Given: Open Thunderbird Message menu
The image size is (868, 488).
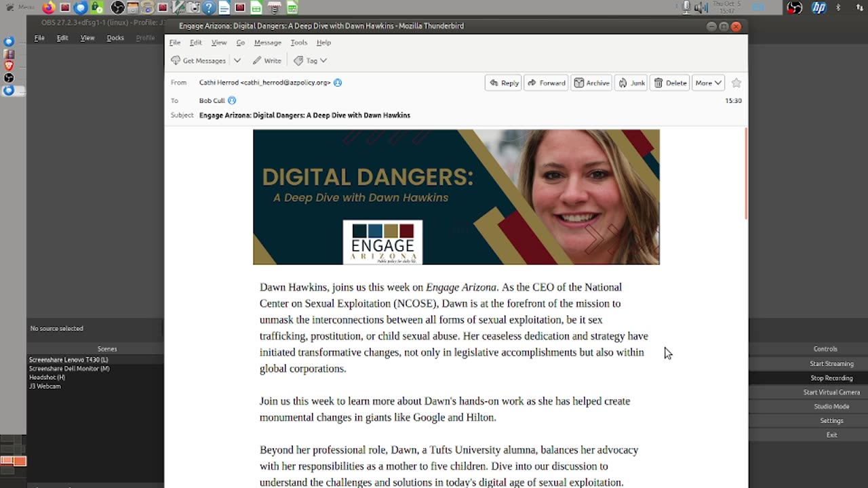Looking at the screenshot, I should (268, 43).
